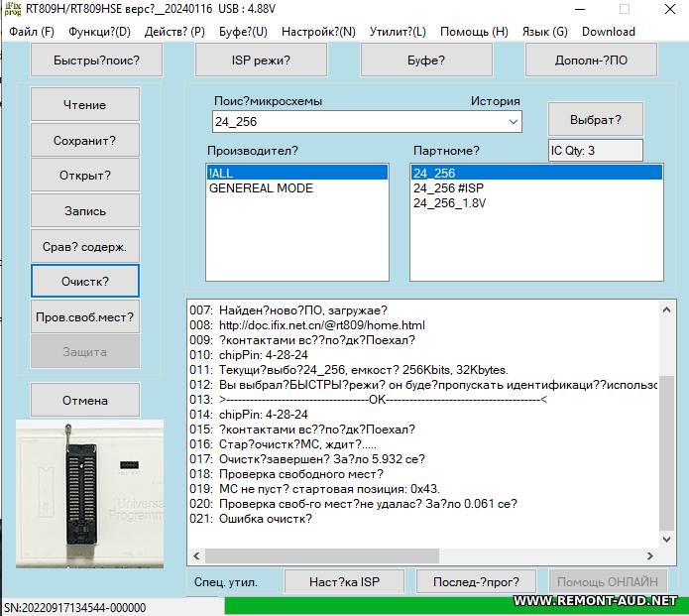Open the Download menu
Screen dimensions: 689x616
click(x=608, y=32)
